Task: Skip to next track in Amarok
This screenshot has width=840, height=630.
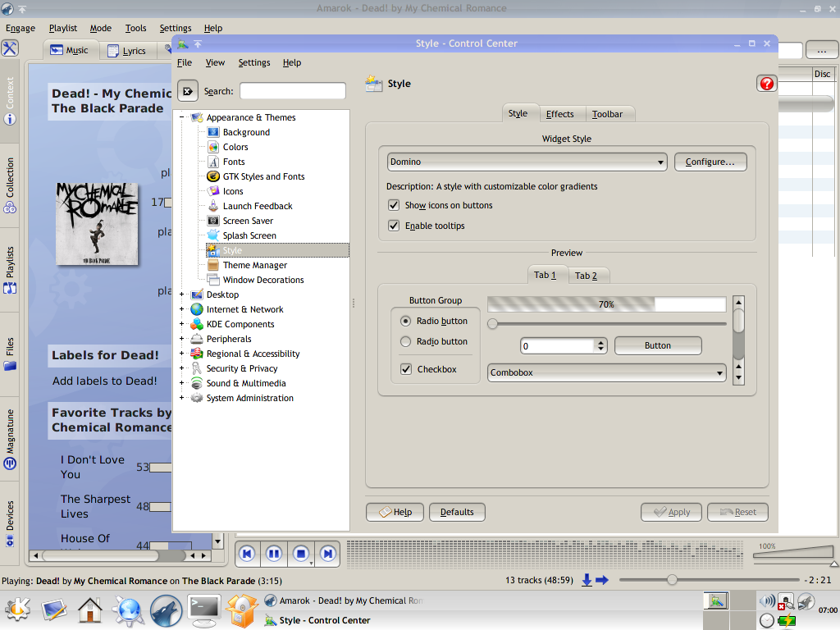Action: pos(328,554)
